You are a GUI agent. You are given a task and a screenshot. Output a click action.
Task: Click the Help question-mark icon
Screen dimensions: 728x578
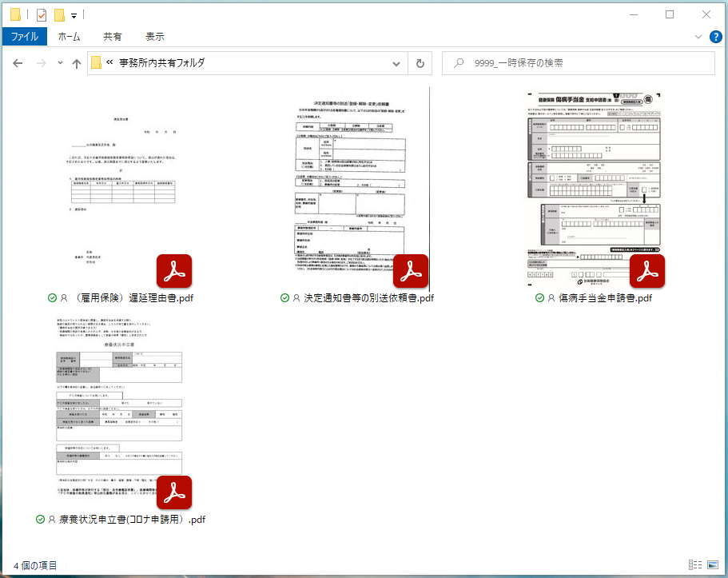click(x=717, y=36)
